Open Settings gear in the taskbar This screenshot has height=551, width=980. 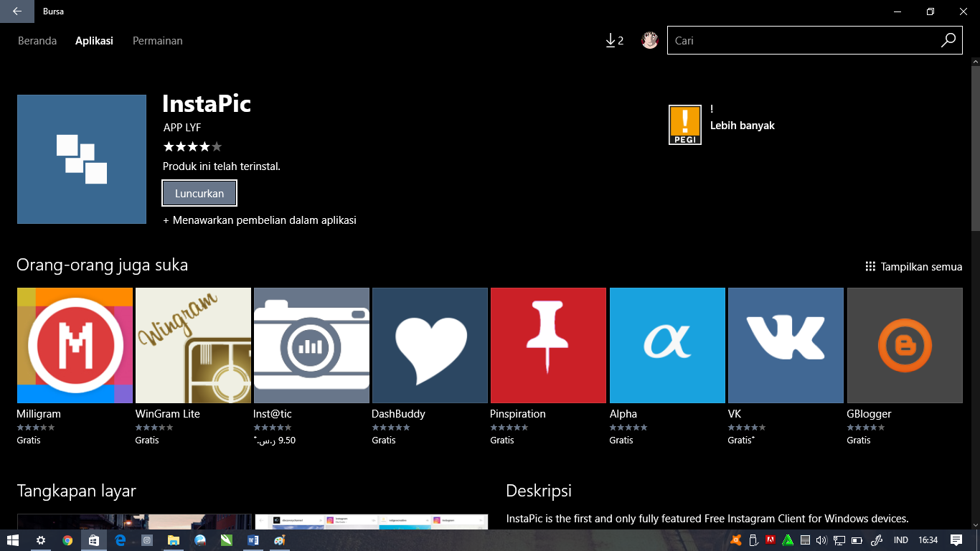[x=41, y=540]
